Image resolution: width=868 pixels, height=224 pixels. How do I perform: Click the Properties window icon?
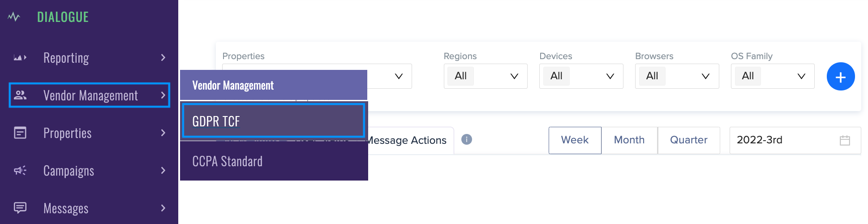point(20,133)
